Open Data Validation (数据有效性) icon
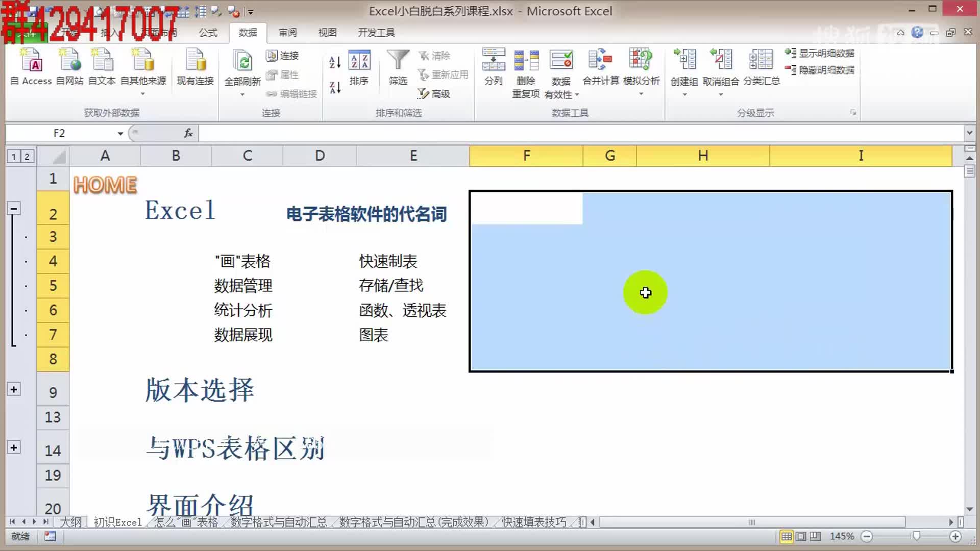Viewport: 980px width, 551px height. click(x=561, y=60)
